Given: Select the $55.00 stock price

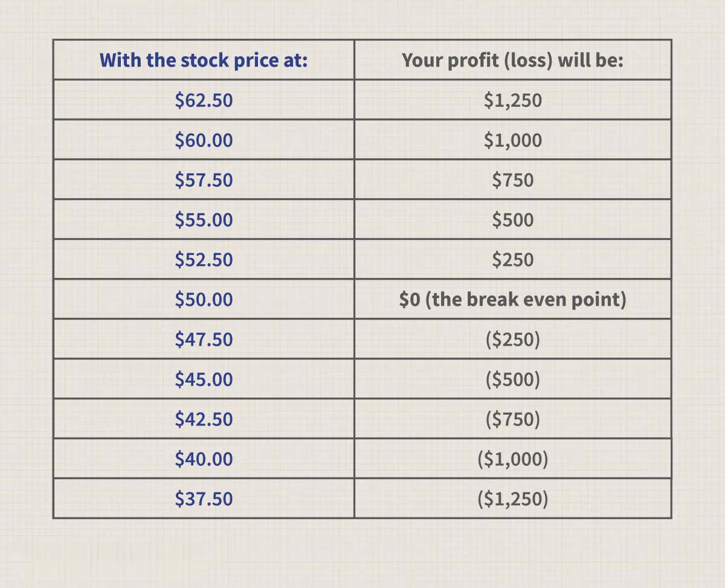Looking at the screenshot, I should click(x=204, y=219).
